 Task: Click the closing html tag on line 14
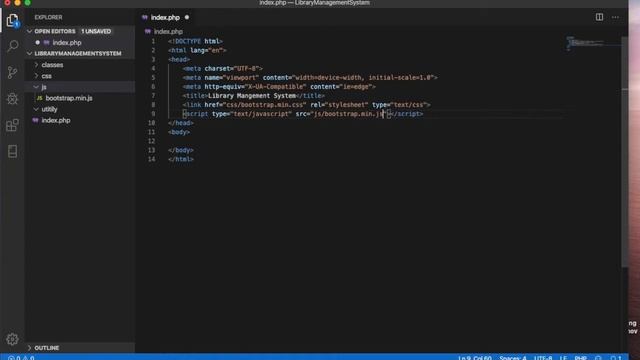(181, 159)
